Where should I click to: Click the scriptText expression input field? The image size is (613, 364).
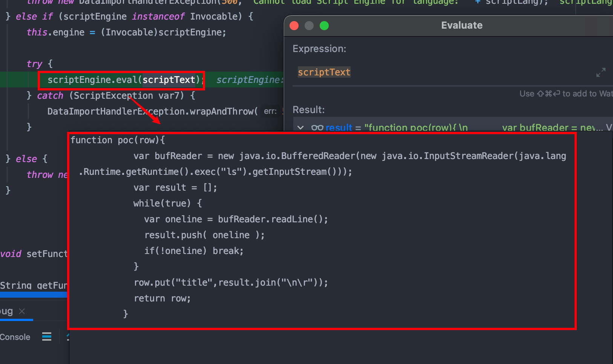coord(434,72)
